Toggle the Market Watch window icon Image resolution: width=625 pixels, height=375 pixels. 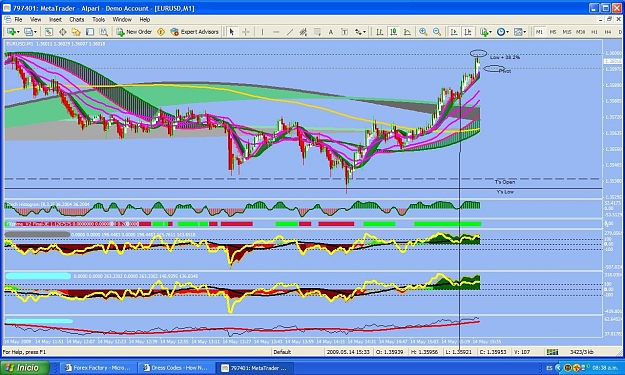(x=49, y=32)
